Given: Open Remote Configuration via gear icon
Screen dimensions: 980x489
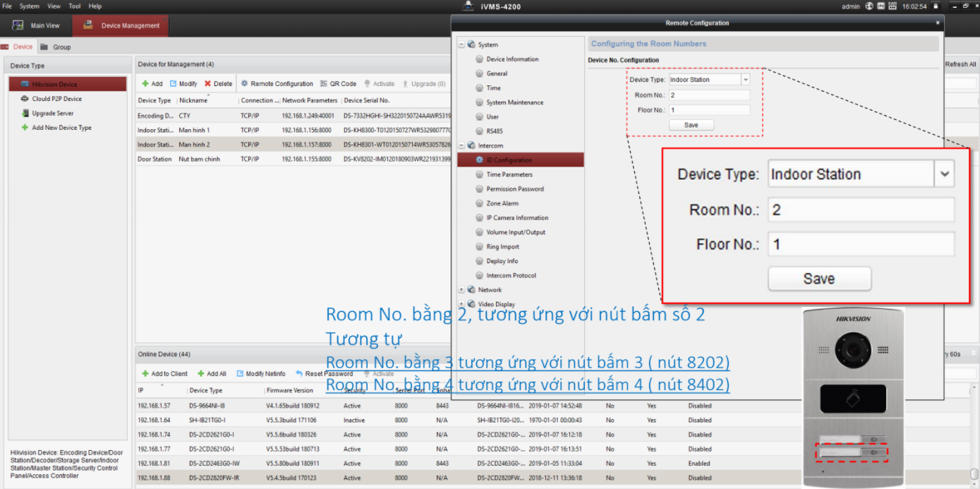Looking at the screenshot, I should [x=245, y=84].
